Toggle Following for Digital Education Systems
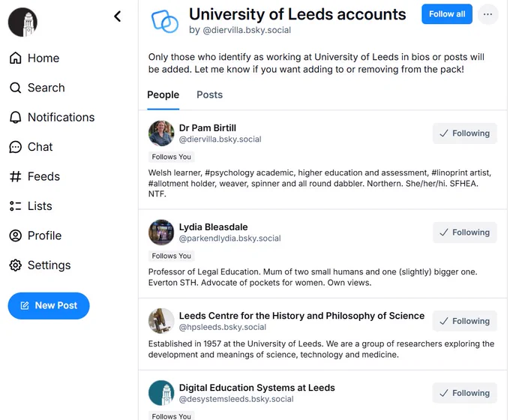 pyautogui.click(x=465, y=393)
